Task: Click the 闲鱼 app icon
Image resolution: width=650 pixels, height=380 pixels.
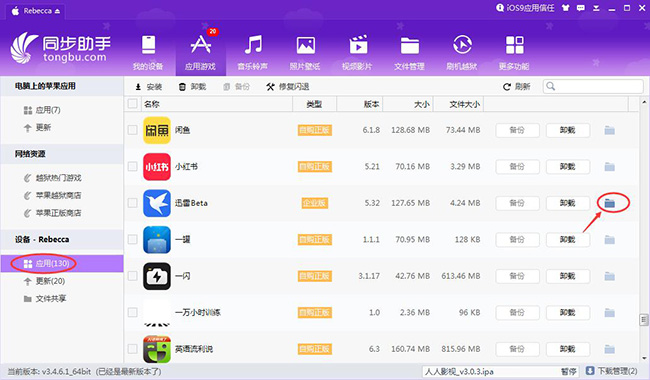Action: (x=157, y=130)
